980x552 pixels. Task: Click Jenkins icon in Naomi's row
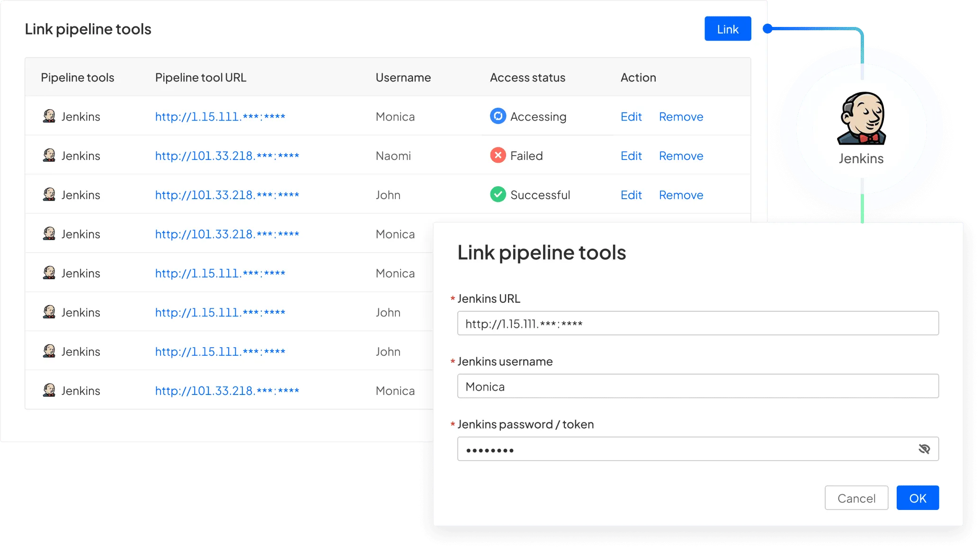(x=49, y=155)
